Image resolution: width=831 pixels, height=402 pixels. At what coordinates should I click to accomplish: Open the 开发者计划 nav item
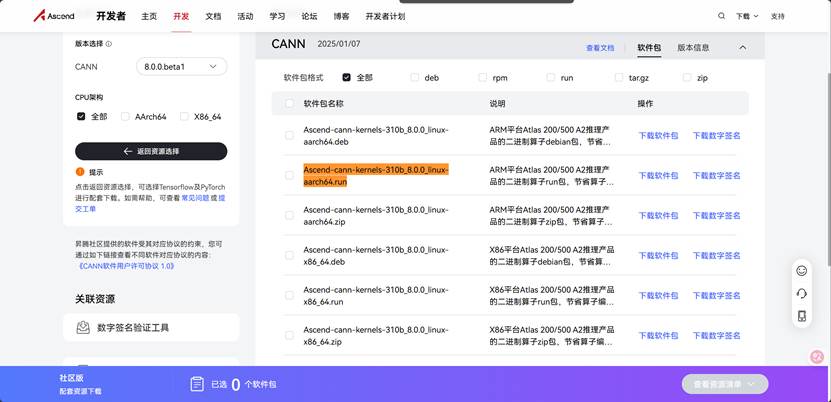pyautogui.click(x=385, y=16)
